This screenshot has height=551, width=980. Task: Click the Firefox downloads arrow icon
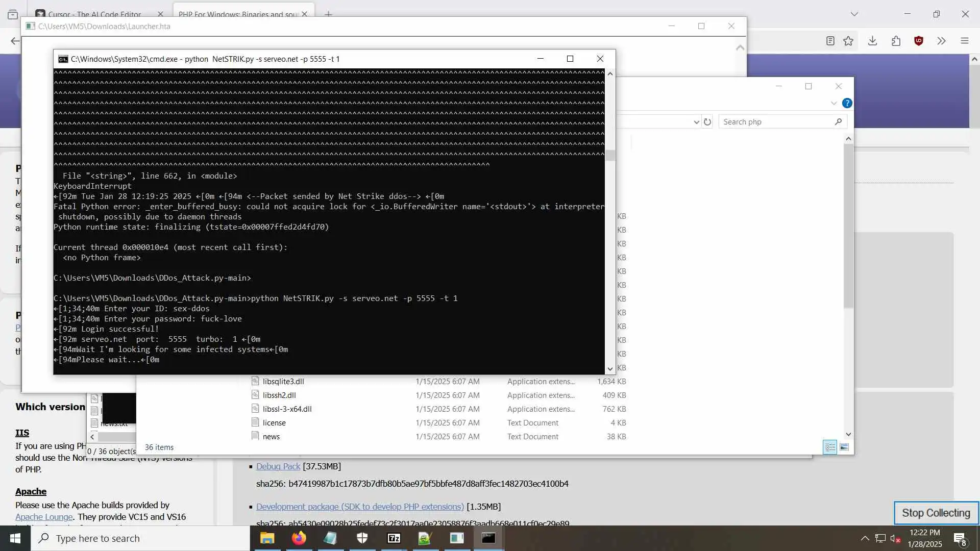(872, 41)
